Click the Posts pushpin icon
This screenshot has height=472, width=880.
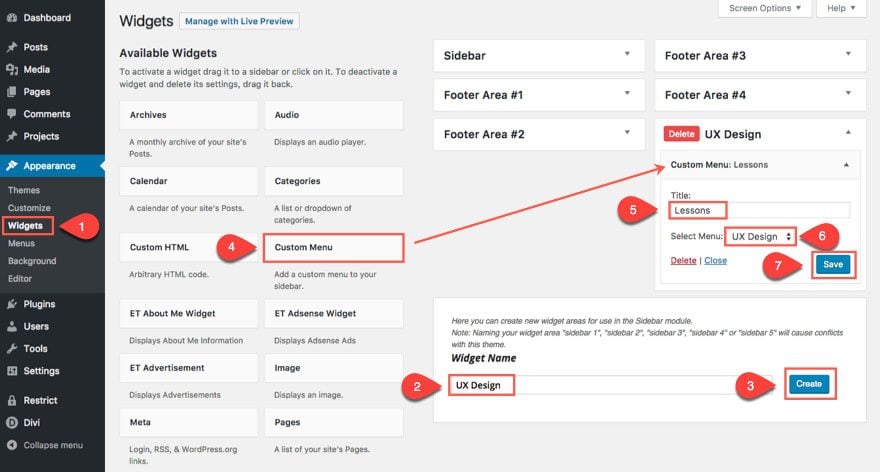click(12, 47)
